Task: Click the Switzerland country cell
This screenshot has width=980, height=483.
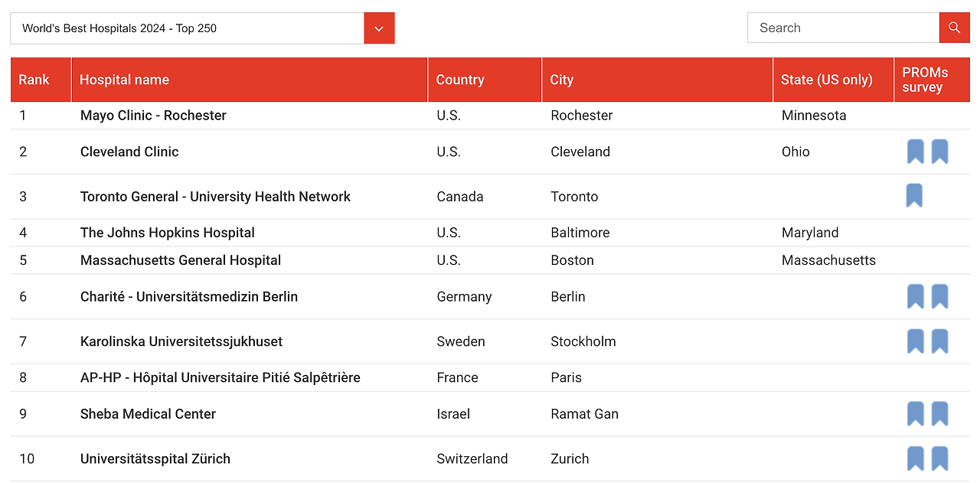Action: [x=472, y=459]
